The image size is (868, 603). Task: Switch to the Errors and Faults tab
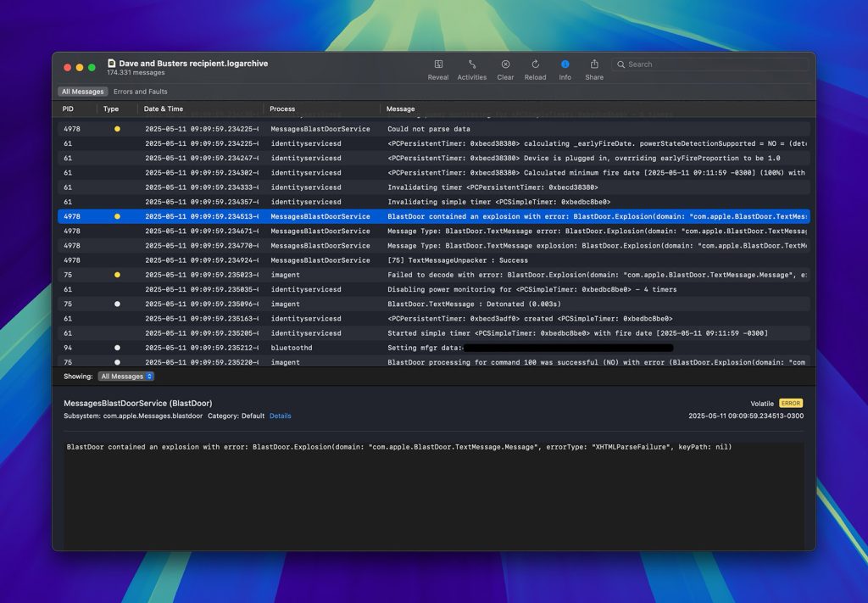(140, 91)
